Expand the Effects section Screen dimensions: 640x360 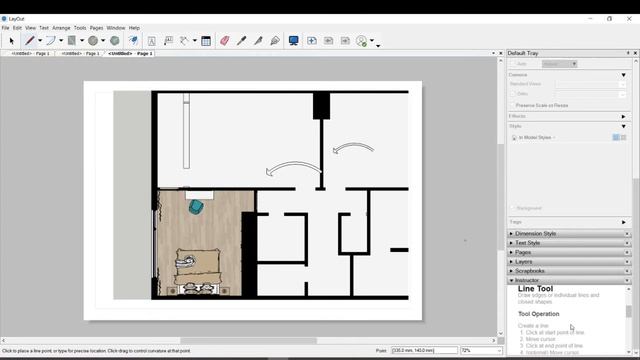click(x=623, y=116)
